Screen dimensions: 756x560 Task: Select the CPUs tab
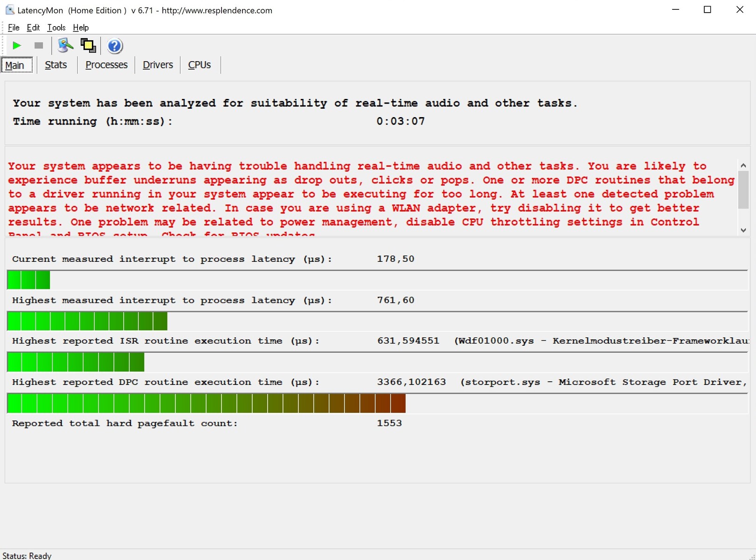pyautogui.click(x=200, y=65)
